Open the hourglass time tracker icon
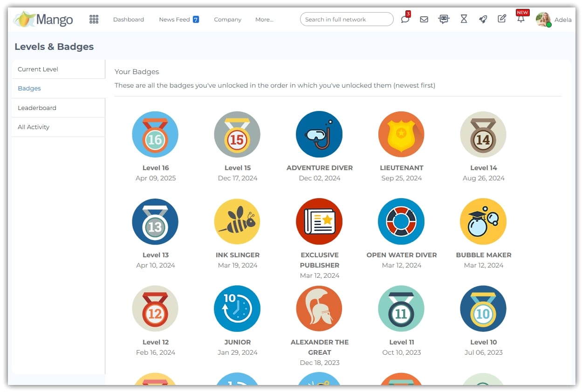 464,19
